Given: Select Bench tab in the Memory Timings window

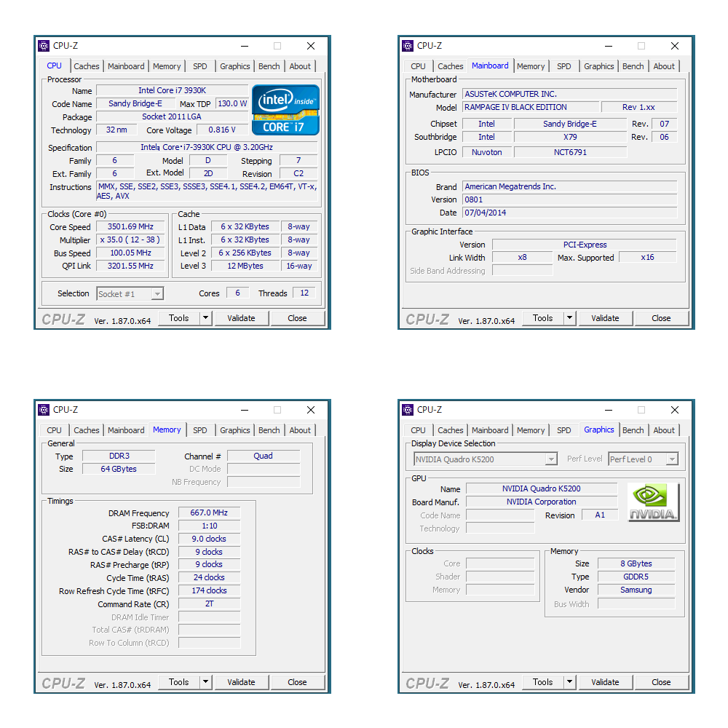Looking at the screenshot, I should point(269,430).
